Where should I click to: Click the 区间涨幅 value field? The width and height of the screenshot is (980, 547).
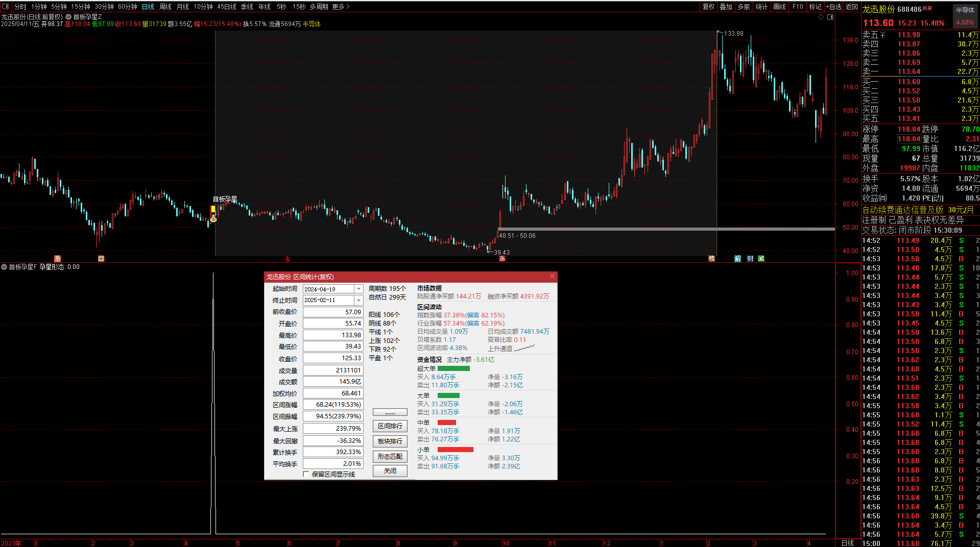[x=333, y=405]
